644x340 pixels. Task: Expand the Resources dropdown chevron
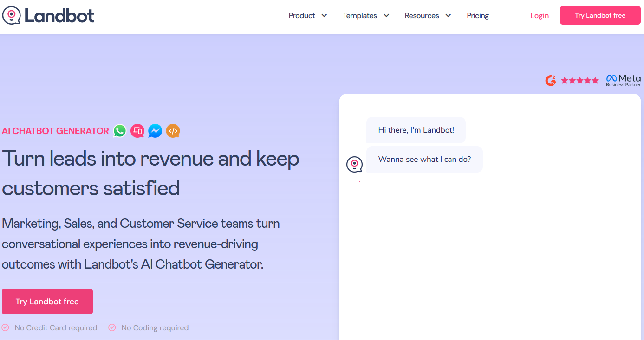pos(448,16)
